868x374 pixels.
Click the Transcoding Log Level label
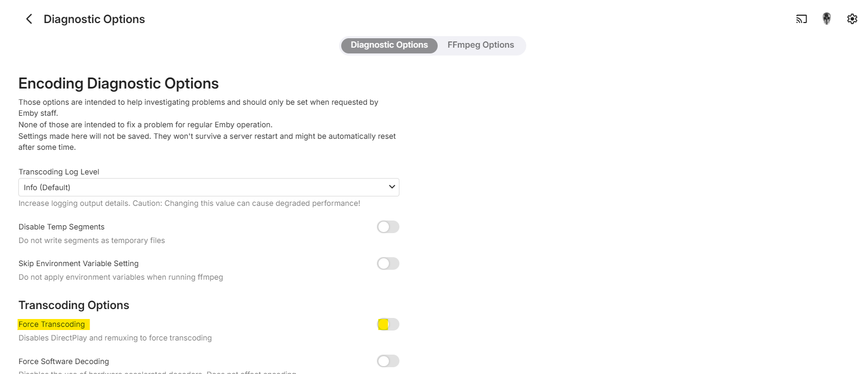point(59,172)
